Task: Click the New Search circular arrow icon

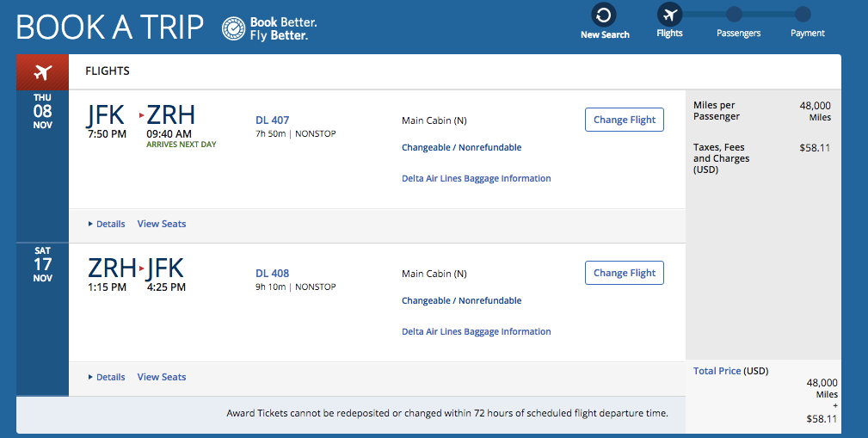Action: click(x=604, y=15)
